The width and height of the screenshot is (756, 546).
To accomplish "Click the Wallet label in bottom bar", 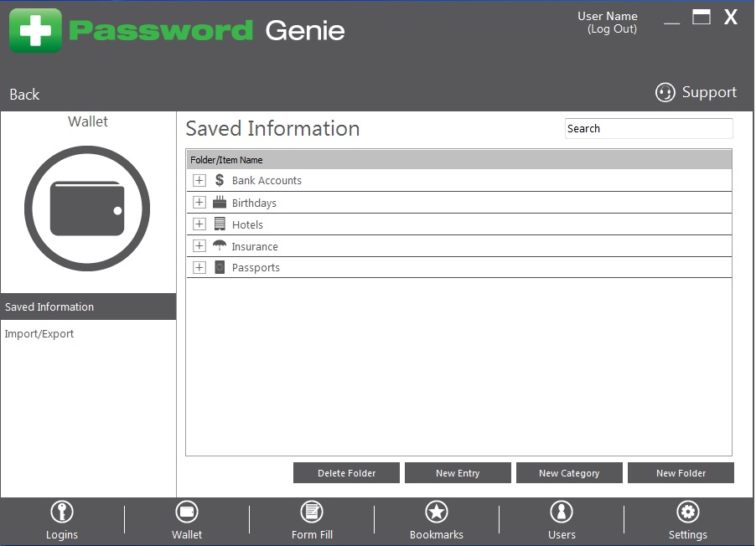I will [x=187, y=534].
